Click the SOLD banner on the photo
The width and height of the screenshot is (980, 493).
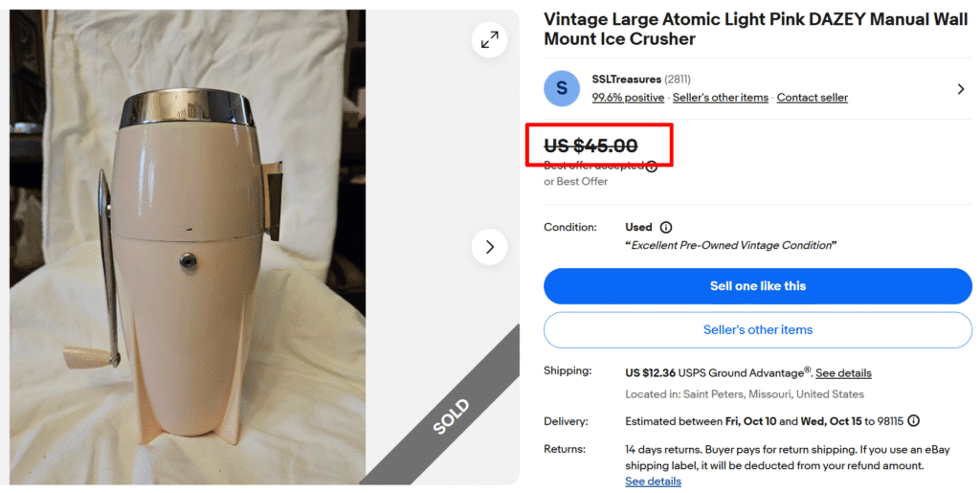pos(450,417)
